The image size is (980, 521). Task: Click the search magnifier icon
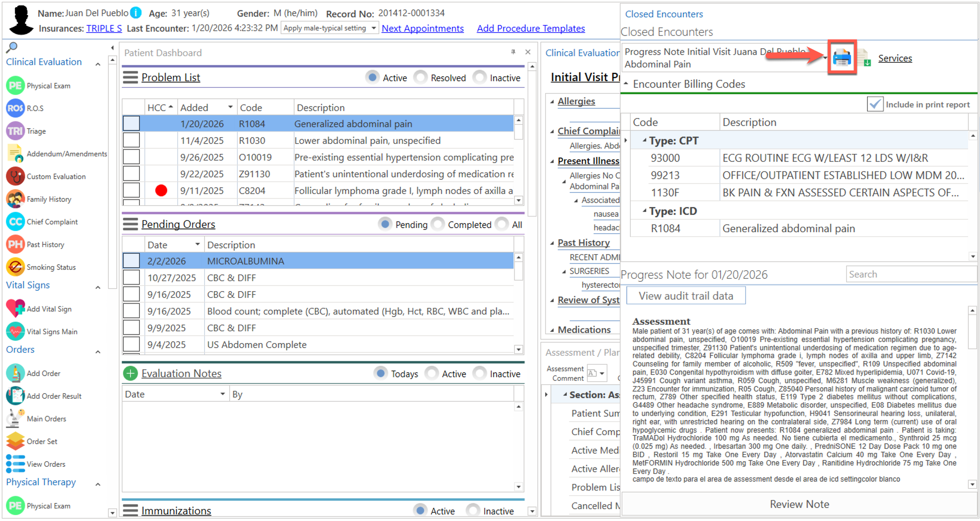click(12, 47)
